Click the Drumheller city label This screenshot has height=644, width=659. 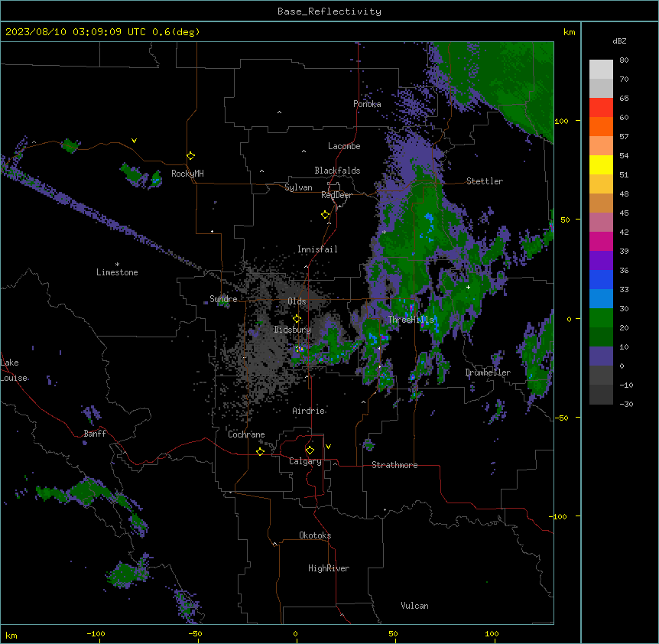click(488, 372)
